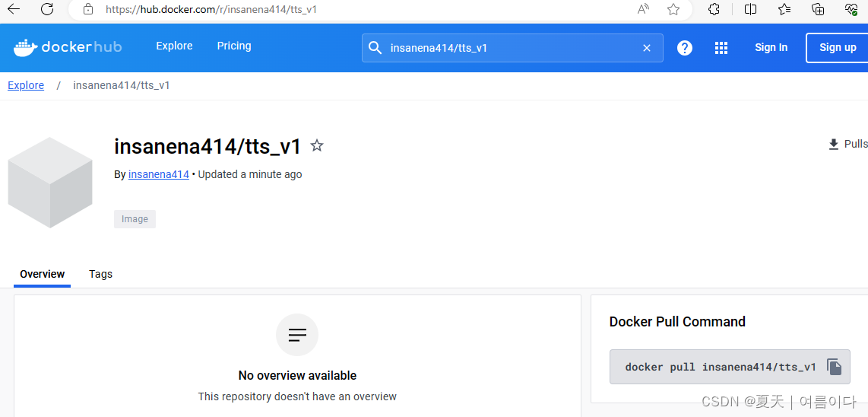This screenshot has width=868, height=417.
Task: Follow the Explore breadcrumb link
Action: pos(26,85)
